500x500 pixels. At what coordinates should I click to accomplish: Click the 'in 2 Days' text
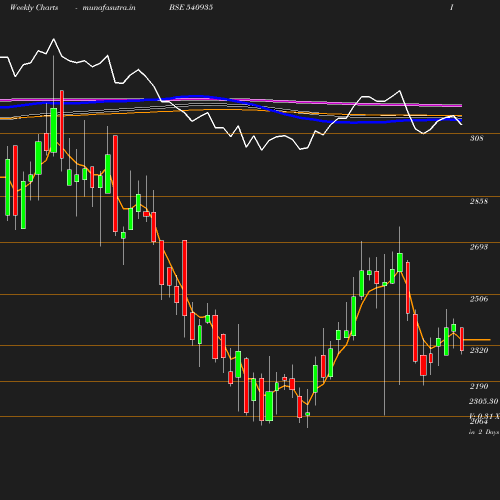(484, 432)
